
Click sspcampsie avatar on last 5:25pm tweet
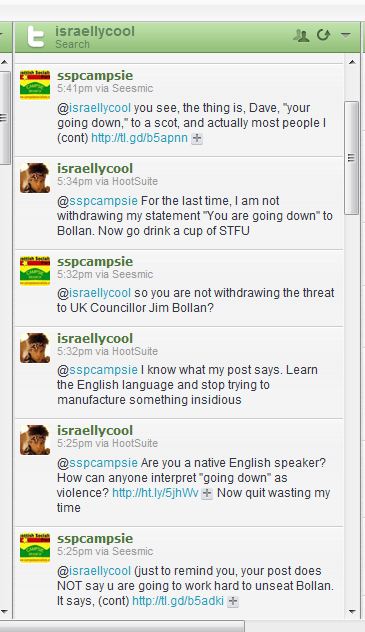pyautogui.click(x=35, y=547)
